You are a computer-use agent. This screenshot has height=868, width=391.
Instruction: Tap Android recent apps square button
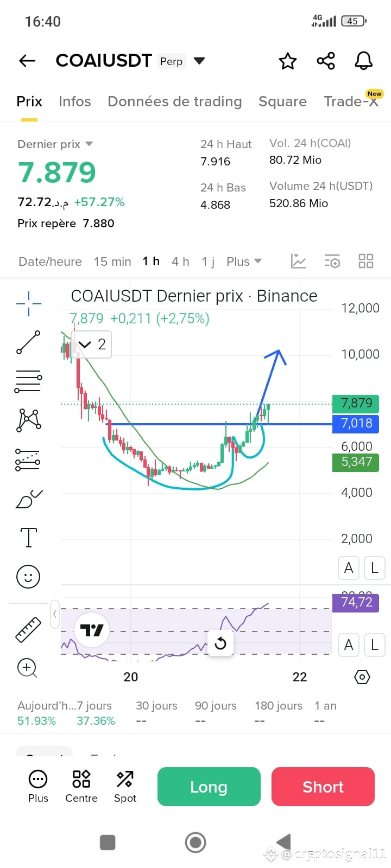point(108,843)
